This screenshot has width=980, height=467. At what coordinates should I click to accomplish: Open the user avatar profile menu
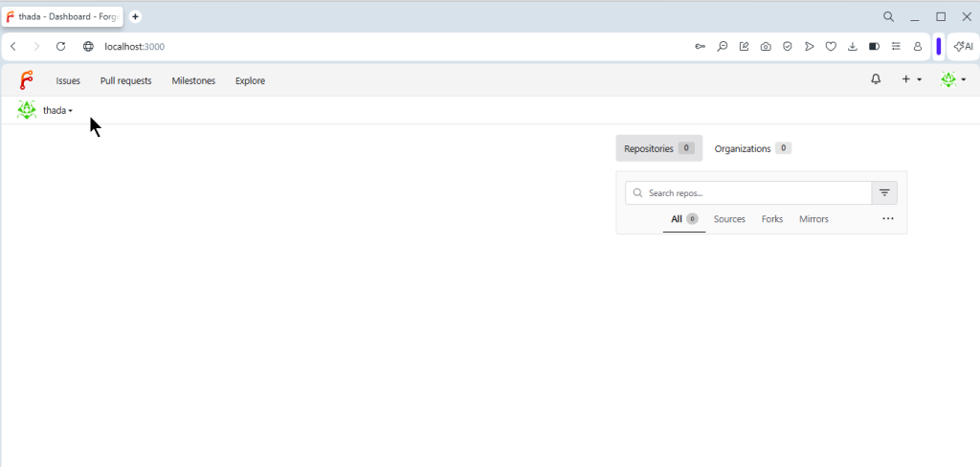click(x=952, y=79)
